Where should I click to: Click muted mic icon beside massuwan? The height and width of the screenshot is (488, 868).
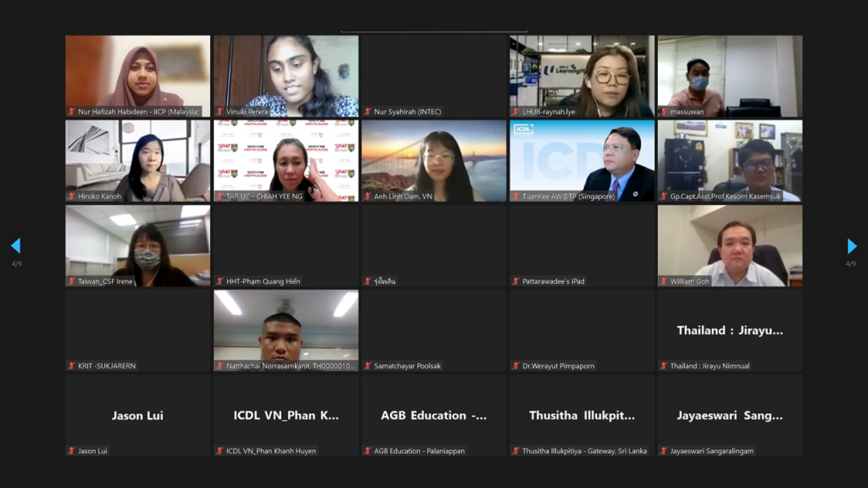pos(664,111)
